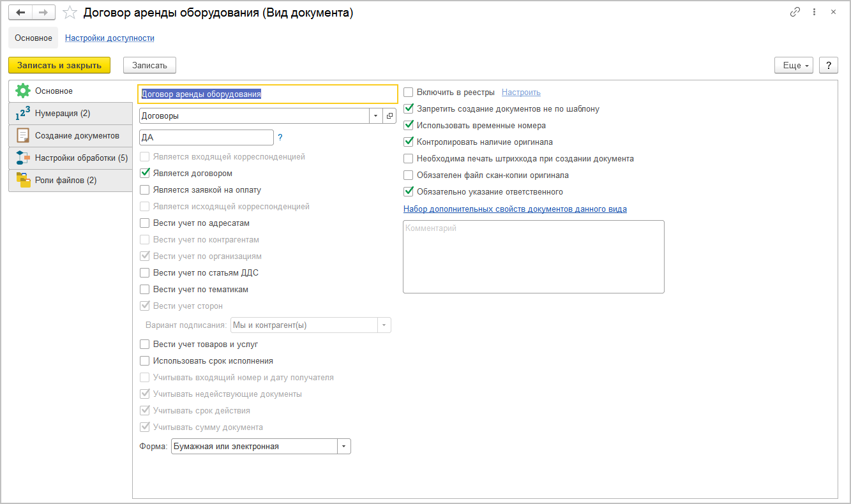Click the blue question mark hint

point(280,137)
